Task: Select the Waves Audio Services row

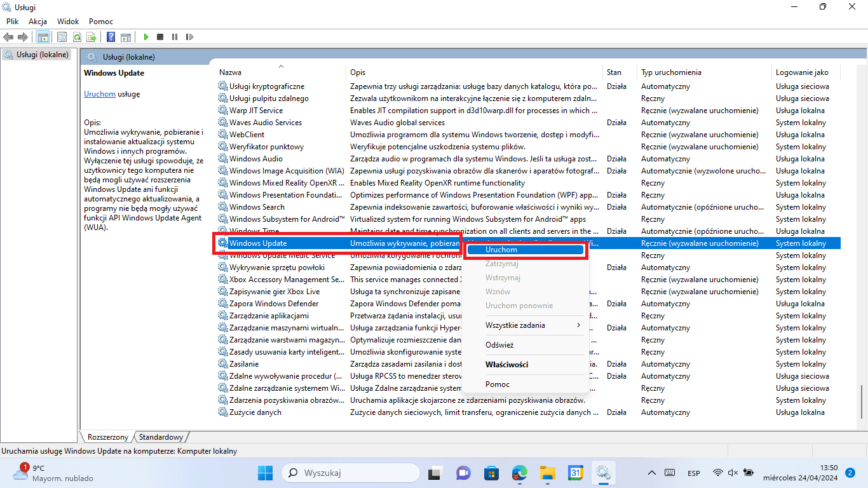Action: (x=528, y=123)
